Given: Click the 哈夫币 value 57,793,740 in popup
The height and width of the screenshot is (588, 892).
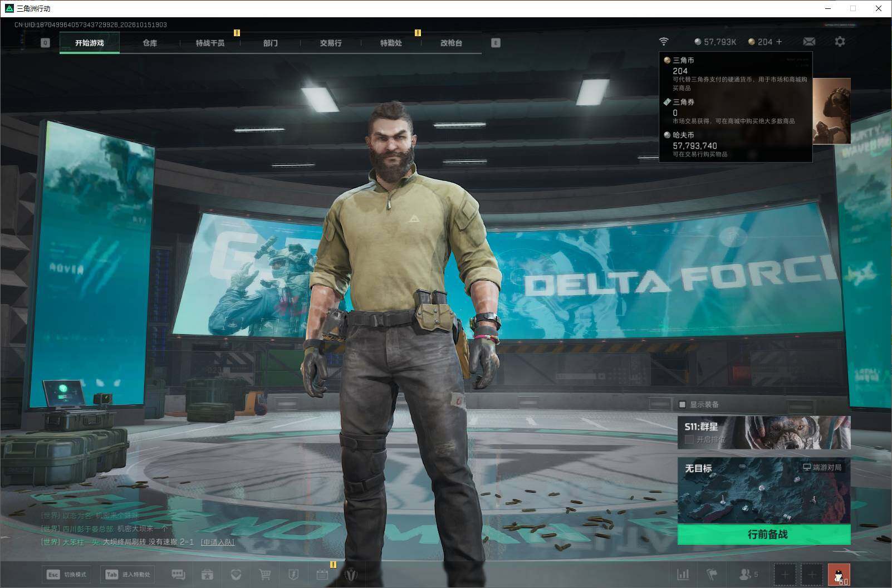Looking at the screenshot, I should (695, 145).
